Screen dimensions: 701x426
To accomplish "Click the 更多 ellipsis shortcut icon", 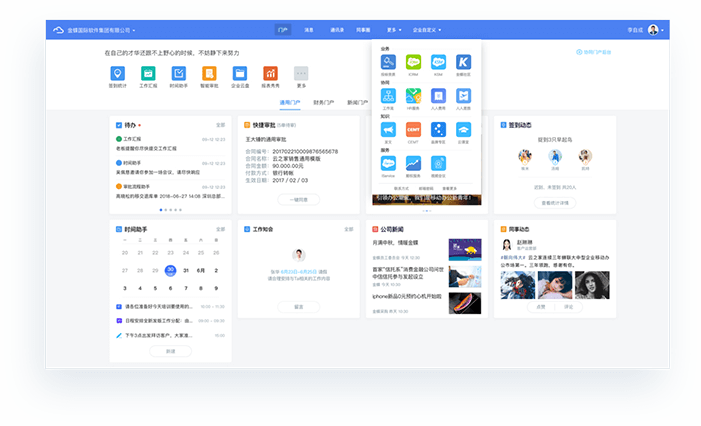I will coord(301,74).
